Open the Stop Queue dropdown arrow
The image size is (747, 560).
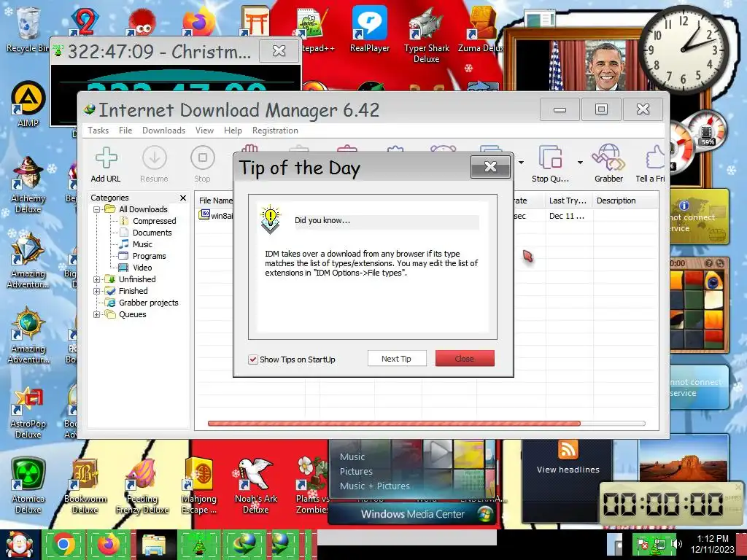[x=580, y=163]
